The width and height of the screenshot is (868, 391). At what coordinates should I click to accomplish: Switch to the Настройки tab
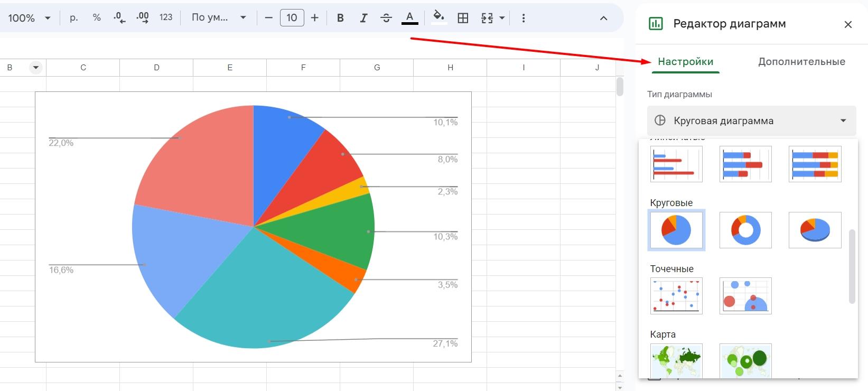tap(685, 62)
